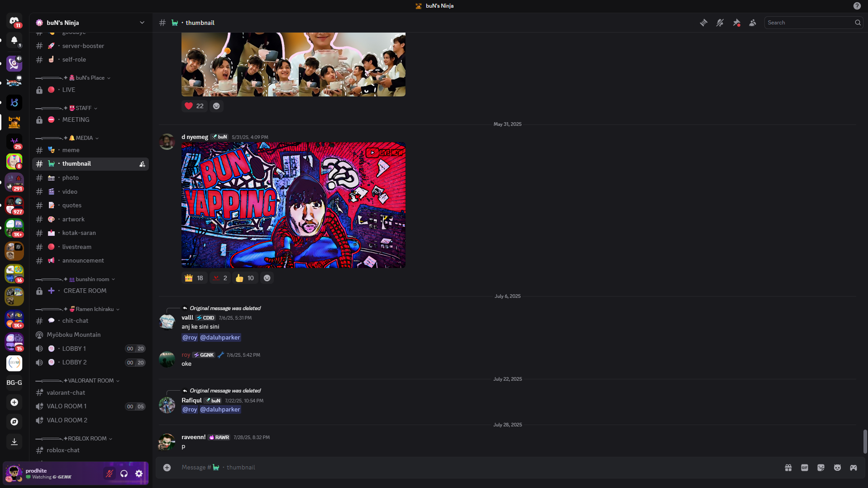Add reaction below the BUN YAPPING thumbnail

267,278
